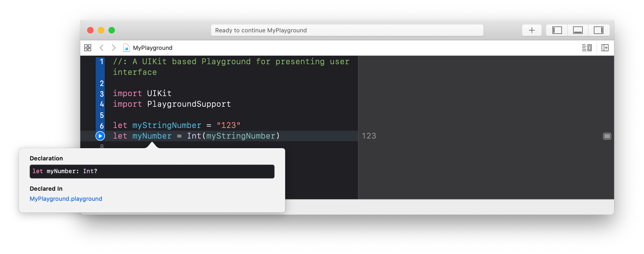Click the 123 result in the sidebar
The width and height of the screenshot is (644, 254).
pos(369,136)
